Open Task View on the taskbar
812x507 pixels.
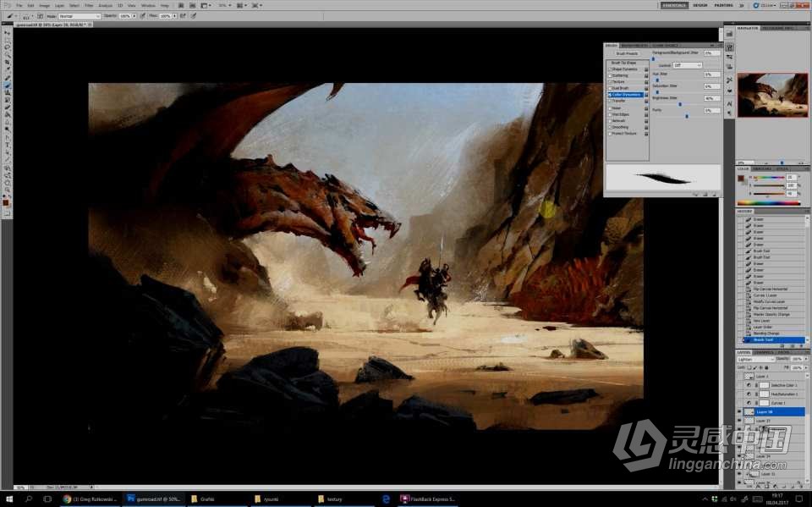[x=47, y=499]
